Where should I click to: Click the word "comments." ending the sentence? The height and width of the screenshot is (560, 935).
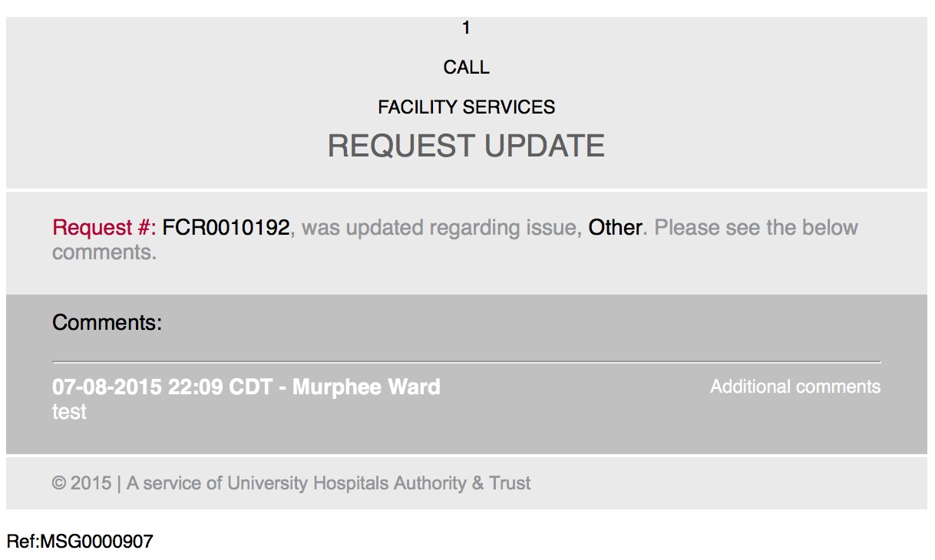click(104, 252)
